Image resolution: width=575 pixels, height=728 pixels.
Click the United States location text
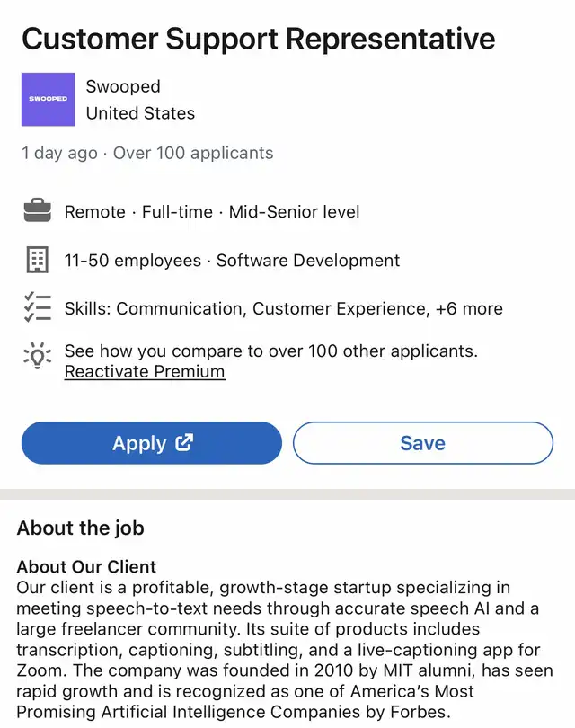pyautogui.click(x=140, y=113)
